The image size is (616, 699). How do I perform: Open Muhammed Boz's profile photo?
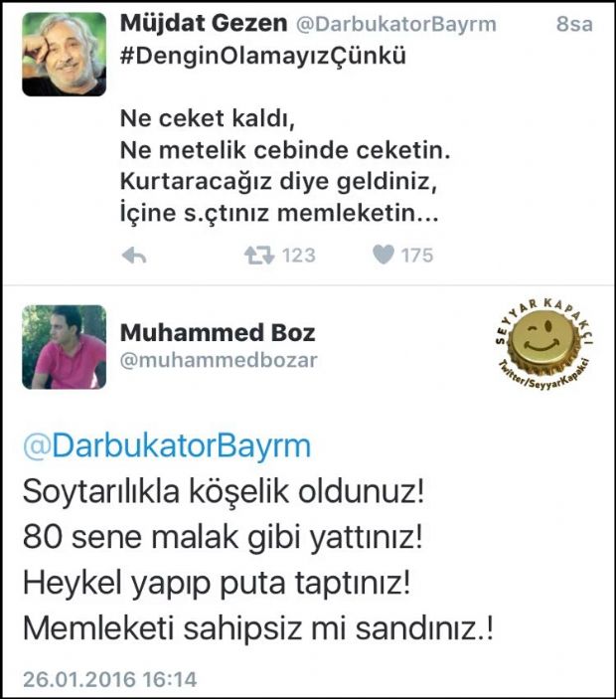click(65, 347)
